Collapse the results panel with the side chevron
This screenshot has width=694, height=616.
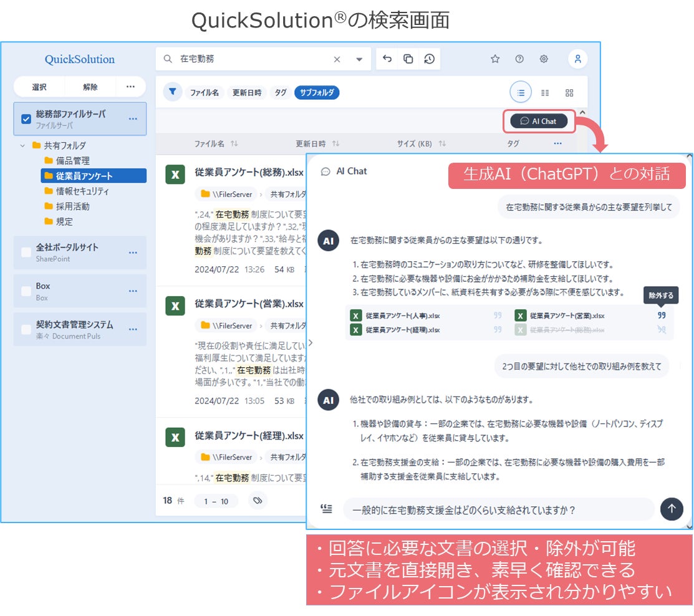(311, 343)
